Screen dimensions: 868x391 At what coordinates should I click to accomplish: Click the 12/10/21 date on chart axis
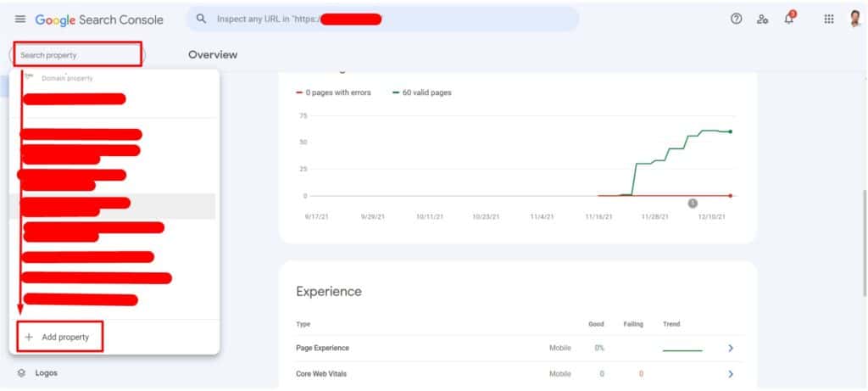pyautogui.click(x=711, y=217)
